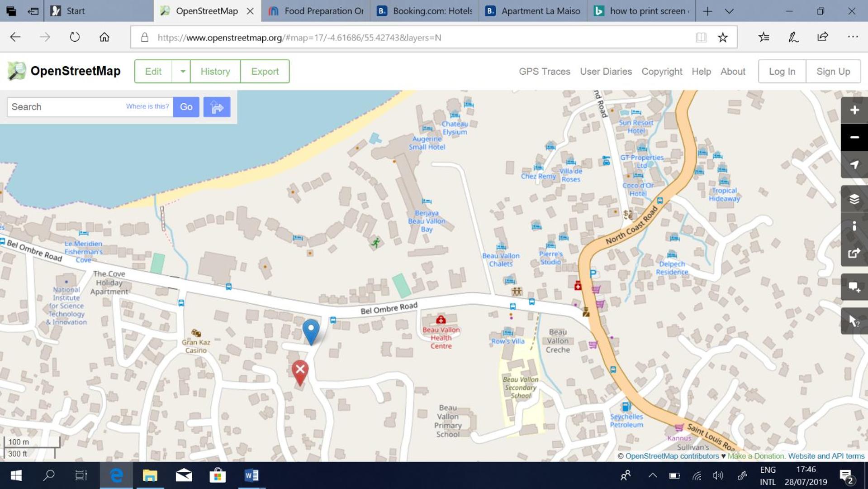This screenshot has width=868, height=489.
Task: Open GPS Traces page
Action: pos(544,71)
